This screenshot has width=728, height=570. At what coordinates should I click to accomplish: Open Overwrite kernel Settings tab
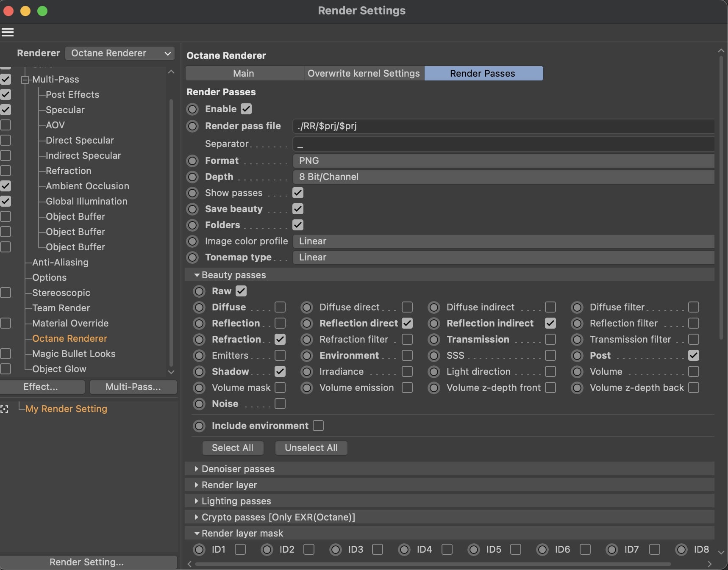(x=364, y=73)
